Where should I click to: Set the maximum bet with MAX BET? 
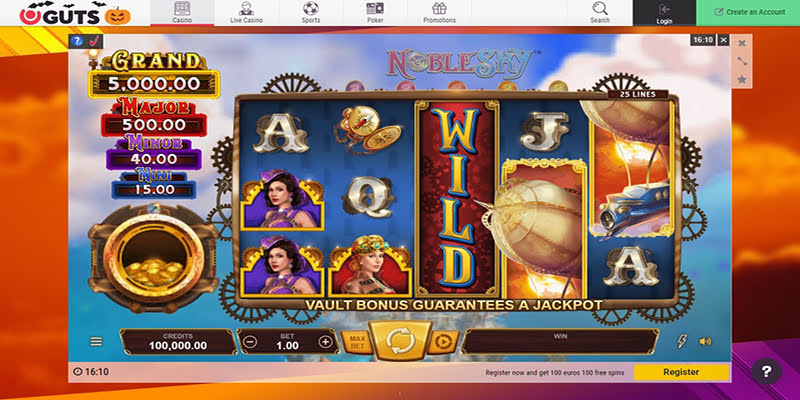pyautogui.click(x=356, y=342)
